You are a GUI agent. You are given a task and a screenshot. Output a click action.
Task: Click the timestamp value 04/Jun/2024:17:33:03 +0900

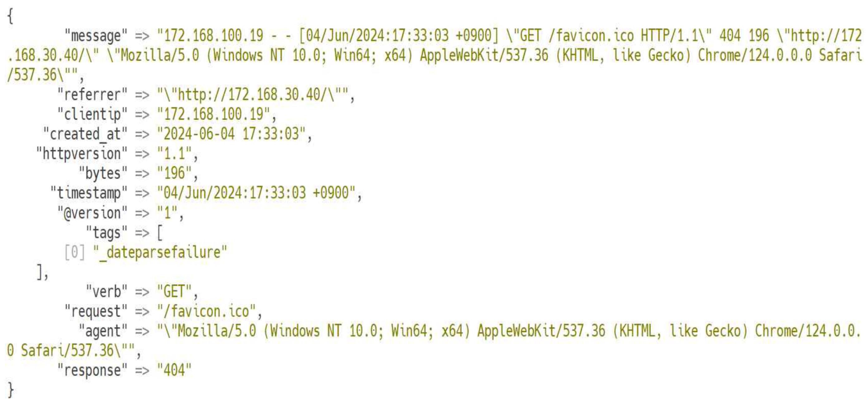point(256,193)
